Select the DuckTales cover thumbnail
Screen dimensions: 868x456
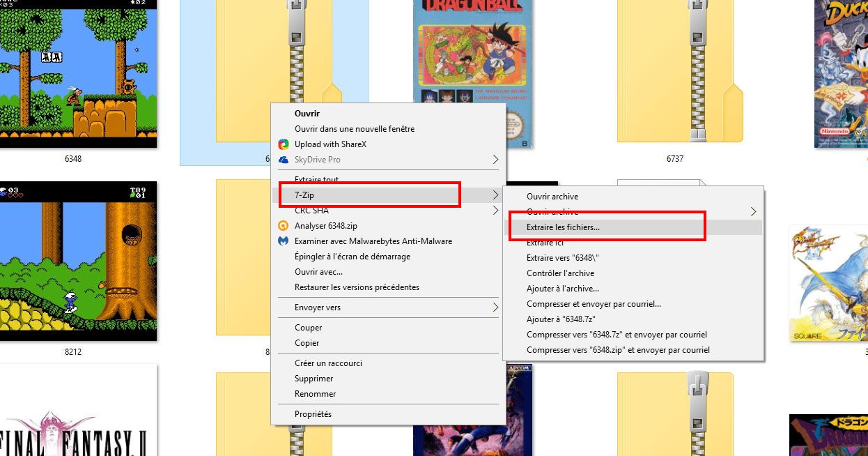(x=841, y=73)
